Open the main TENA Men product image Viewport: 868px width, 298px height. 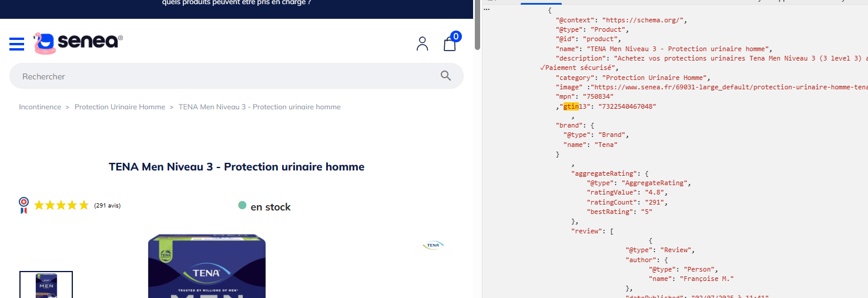(x=207, y=266)
